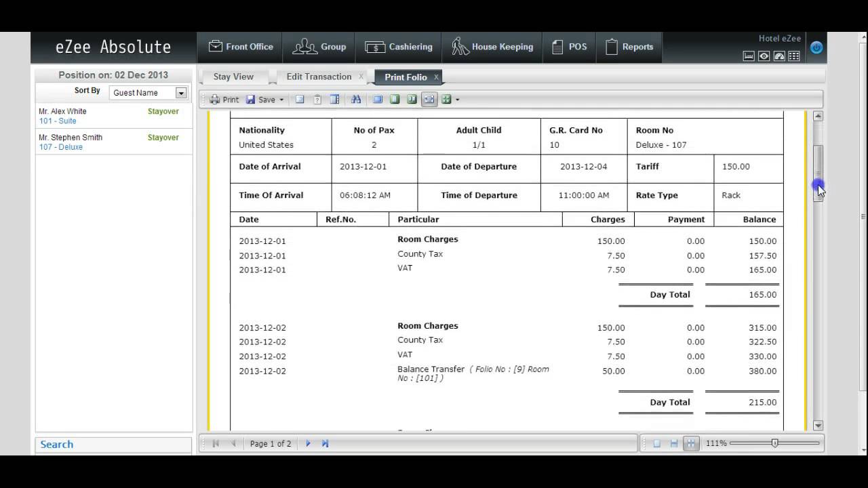Open the Cashiering menu
This screenshot has width=868, height=488.
(399, 47)
